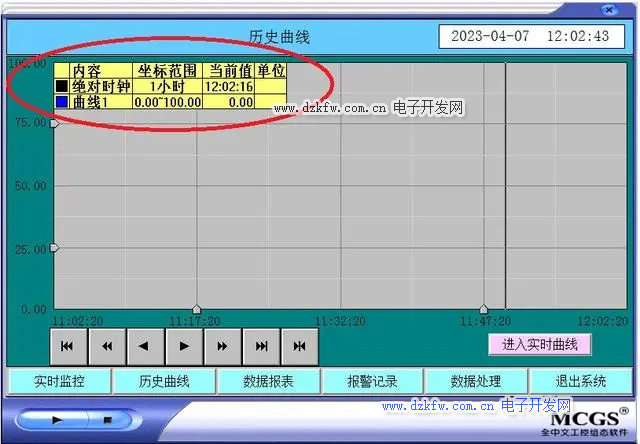The width and height of the screenshot is (640, 444).
Task: Click the set time range button
Action: (x=299, y=346)
